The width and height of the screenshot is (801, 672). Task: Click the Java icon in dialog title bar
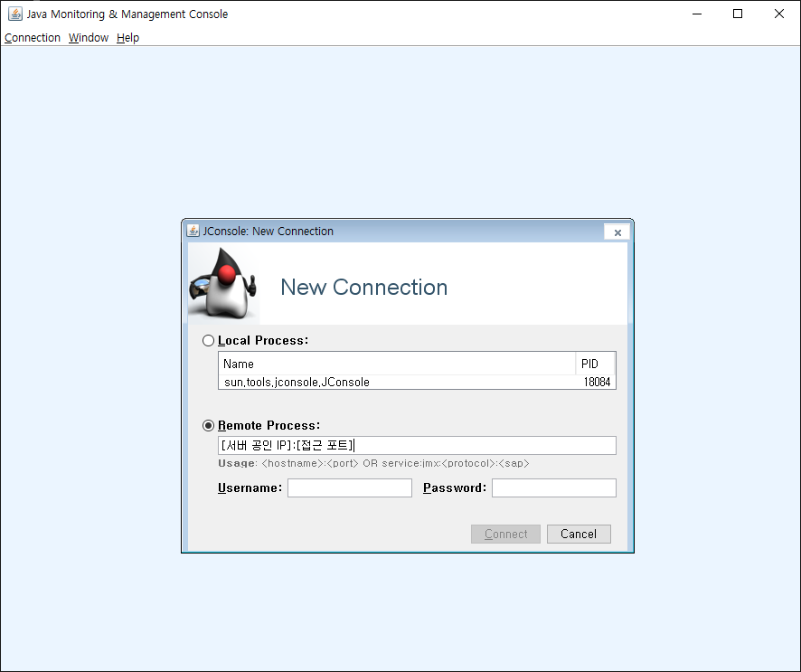(193, 231)
